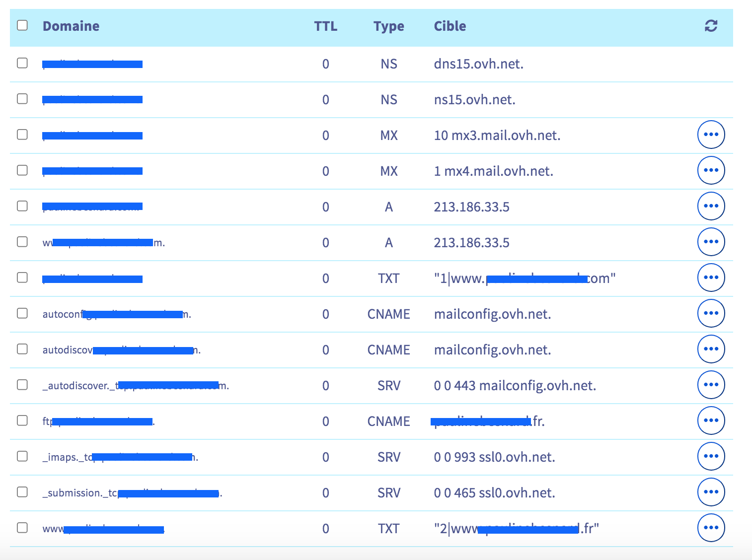Open actions menu for SRV 443 mailconfig record
Image resolution: width=752 pixels, height=560 pixels.
click(711, 385)
